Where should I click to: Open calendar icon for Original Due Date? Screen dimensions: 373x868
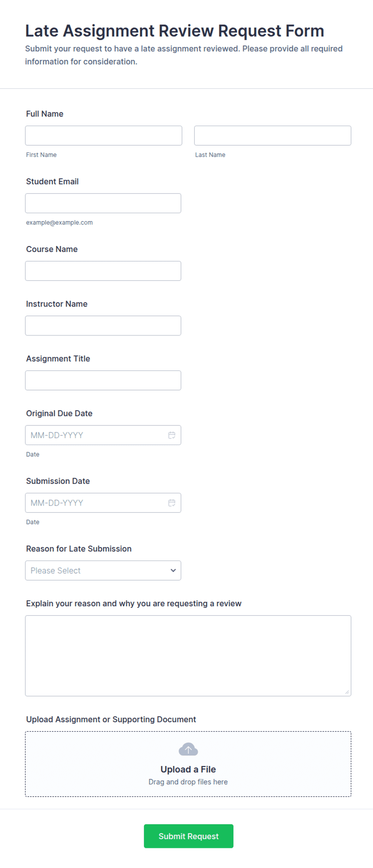coord(172,435)
